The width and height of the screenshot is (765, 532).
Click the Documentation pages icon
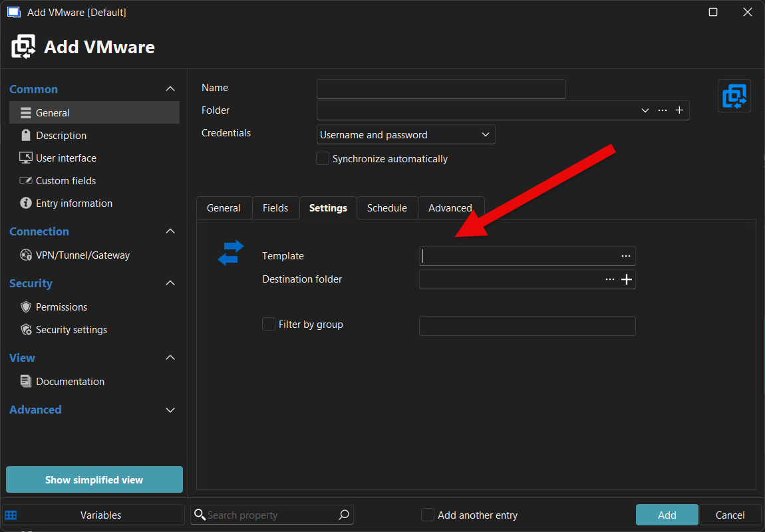(x=26, y=381)
